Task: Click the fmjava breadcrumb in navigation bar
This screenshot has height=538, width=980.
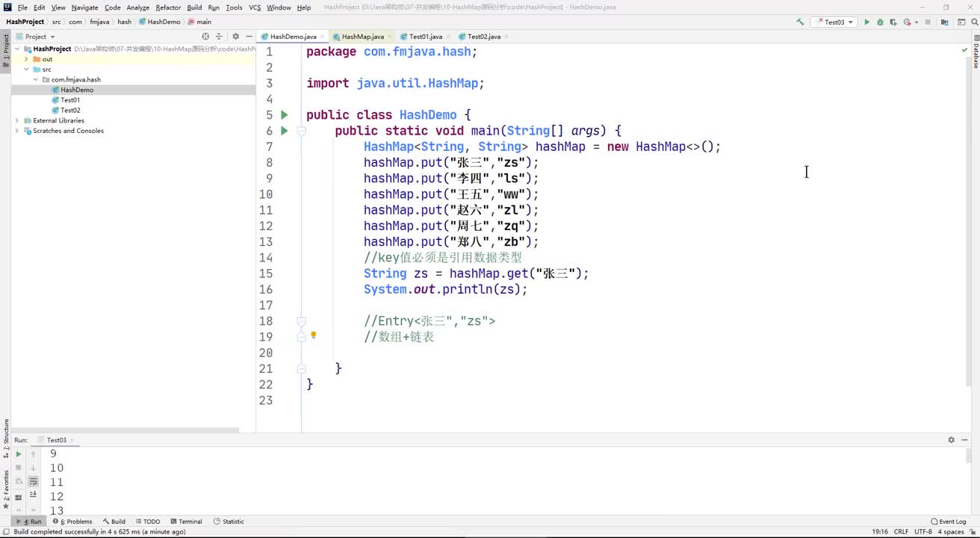Action: (99, 22)
